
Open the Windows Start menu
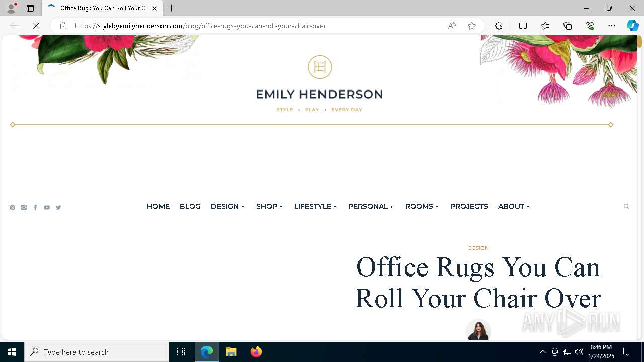coord(12,352)
